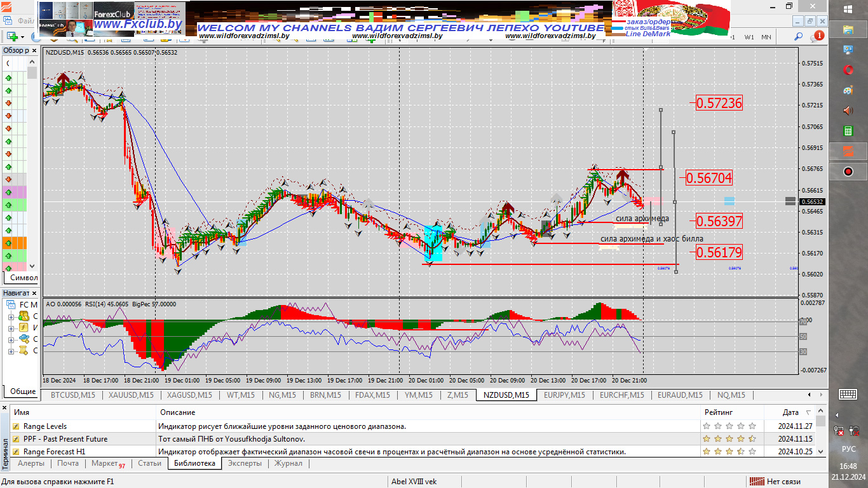Click the сила архимеда и хаос билла label

point(652,239)
